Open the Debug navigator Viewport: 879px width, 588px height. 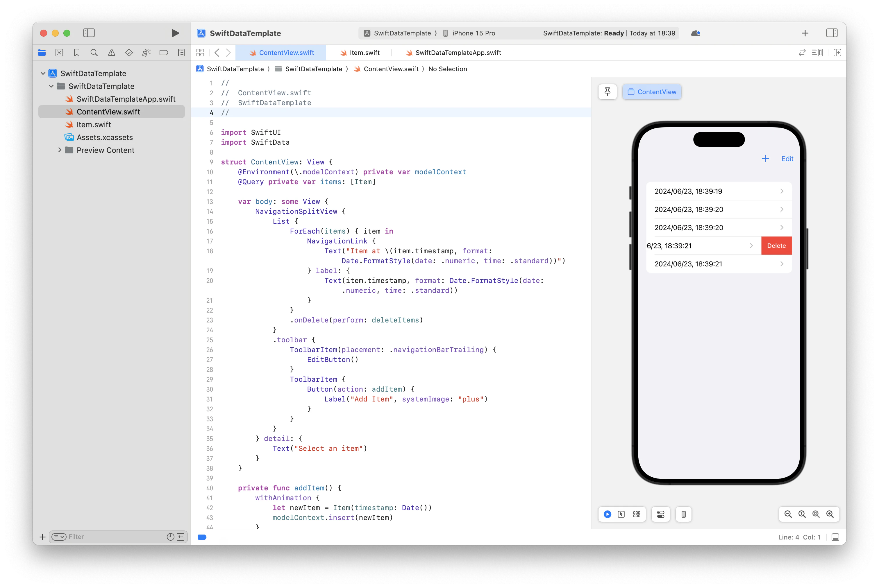point(146,53)
